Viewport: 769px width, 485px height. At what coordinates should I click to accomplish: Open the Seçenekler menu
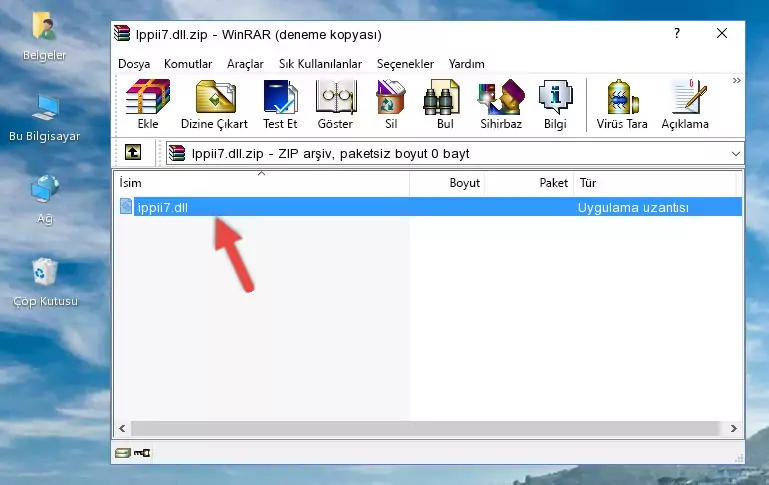tap(405, 64)
